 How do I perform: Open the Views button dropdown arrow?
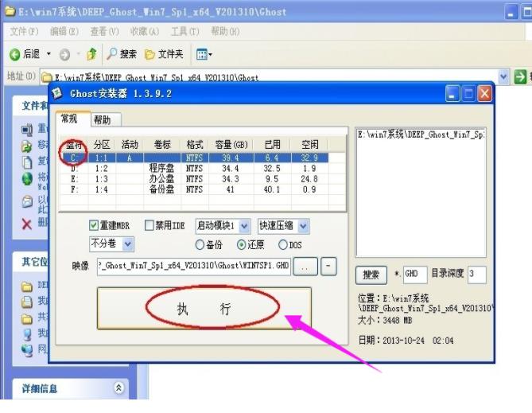tap(211, 54)
